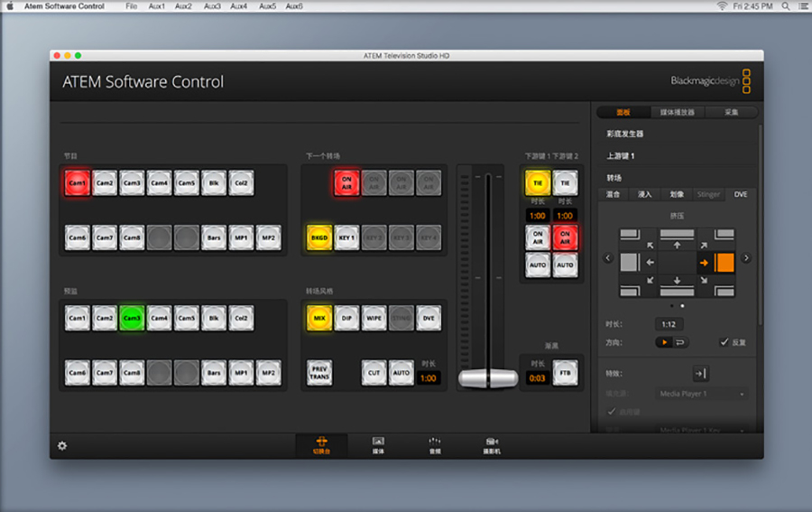This screenshot has height=512, width=812.
Task: Select Bars on the program bus
Action: coord(214,237)
